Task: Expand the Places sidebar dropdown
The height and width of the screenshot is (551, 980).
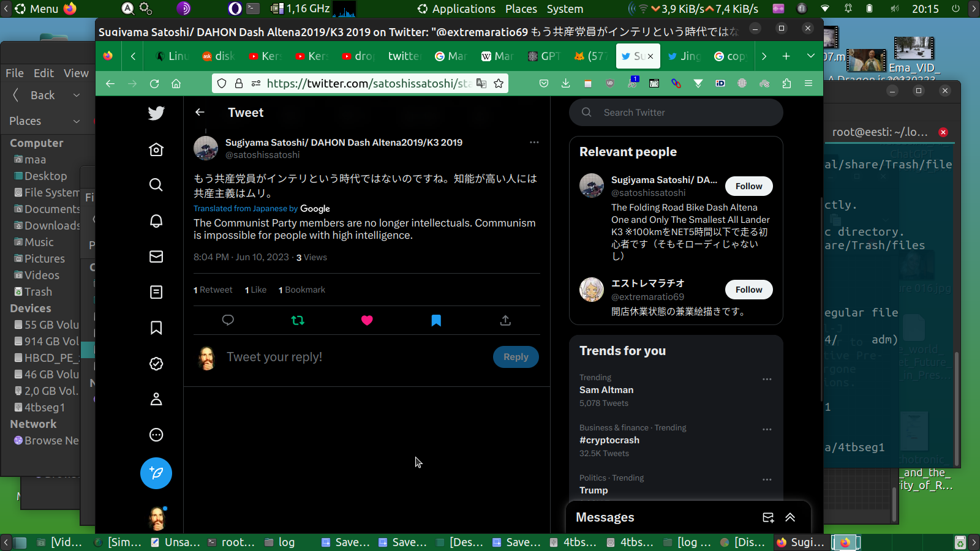Action: pos(77,121)
